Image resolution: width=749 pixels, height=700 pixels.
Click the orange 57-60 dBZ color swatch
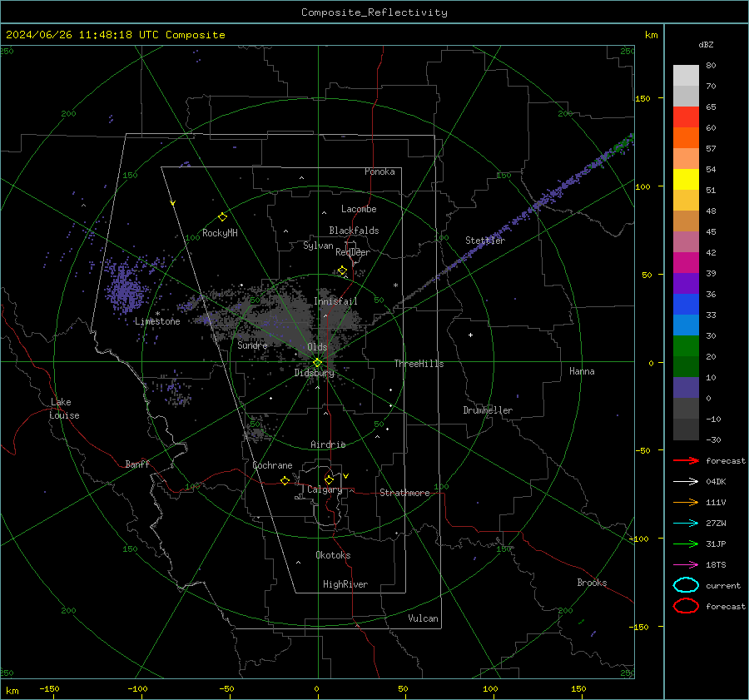(686, 137)
